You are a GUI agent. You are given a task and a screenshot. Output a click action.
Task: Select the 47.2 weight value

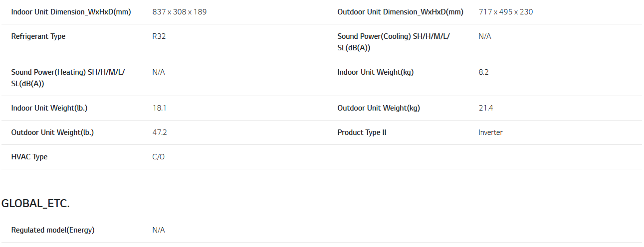(x=160, y=132)
